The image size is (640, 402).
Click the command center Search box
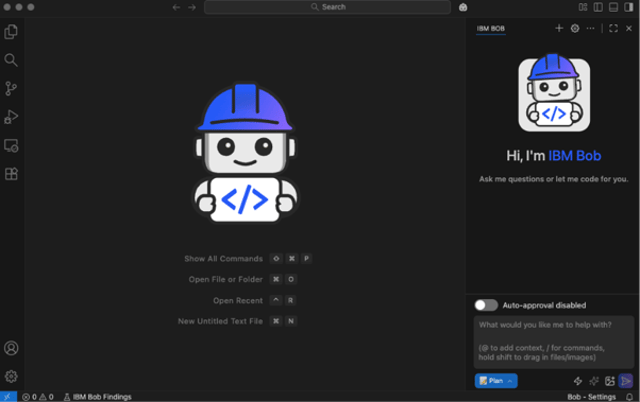[x=327, y=7]
